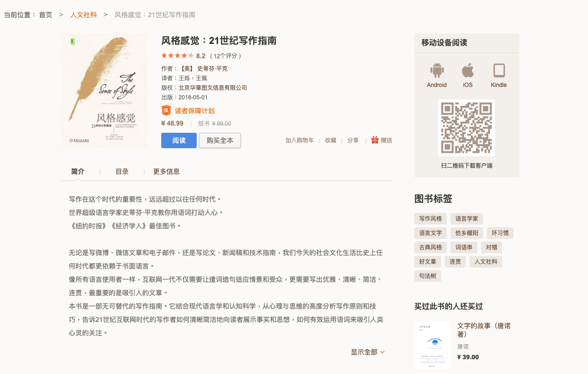The image size is (588, 374).
Task: Open 文字的故事 book cover thumbnail
Action: click(x=432, y=345)
